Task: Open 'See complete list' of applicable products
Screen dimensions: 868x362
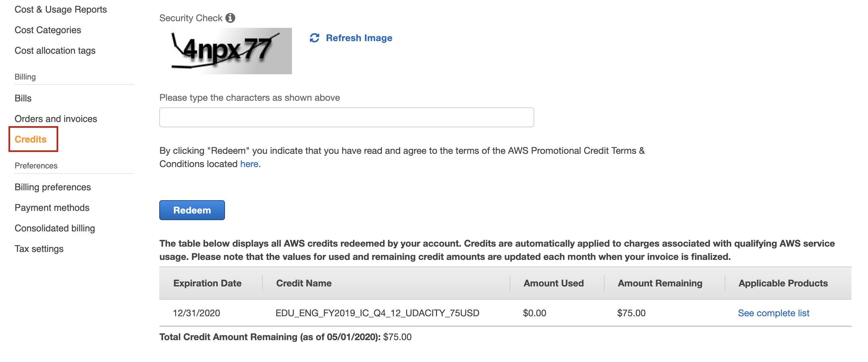Action: pos(773,313)
